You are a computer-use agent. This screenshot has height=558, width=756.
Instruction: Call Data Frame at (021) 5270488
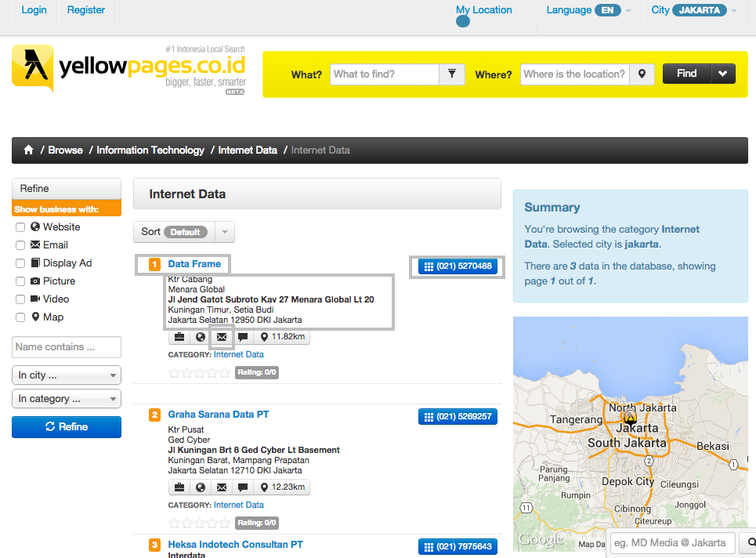click(458, 266)
